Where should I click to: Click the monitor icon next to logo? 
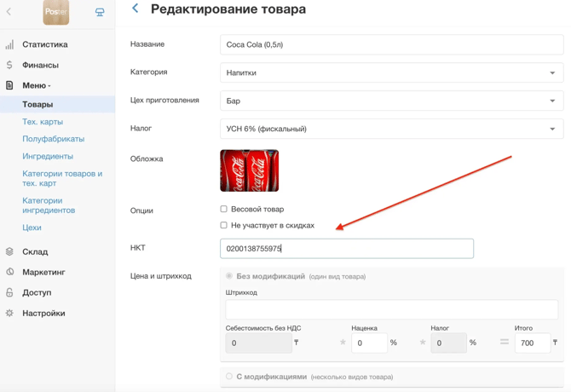click(x=100, y=13)
